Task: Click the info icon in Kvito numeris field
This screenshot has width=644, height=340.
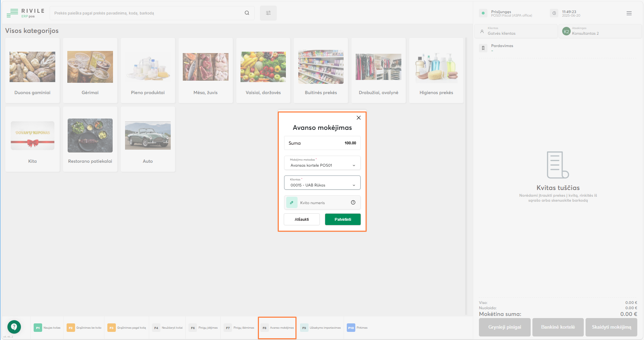Action: 353,203
